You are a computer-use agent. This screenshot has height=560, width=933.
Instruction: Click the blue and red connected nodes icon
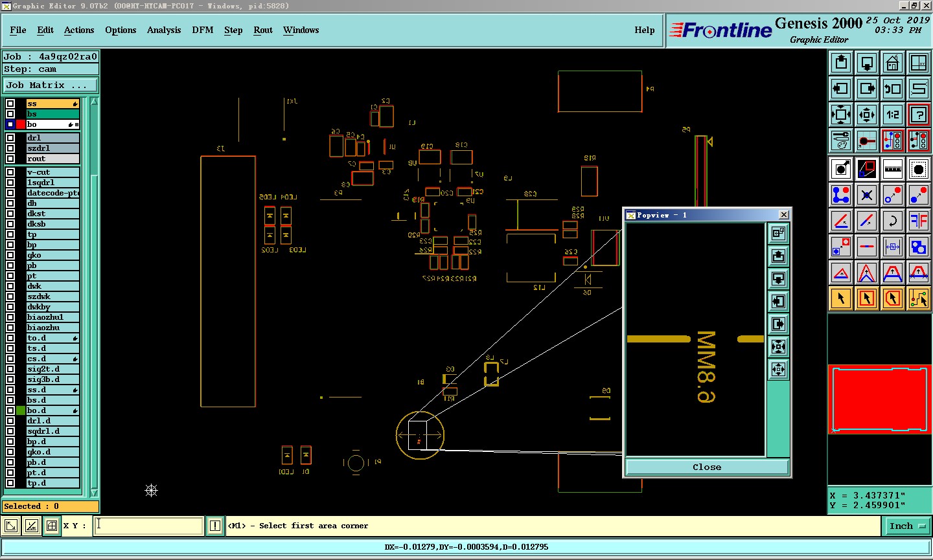click(841, 195)
